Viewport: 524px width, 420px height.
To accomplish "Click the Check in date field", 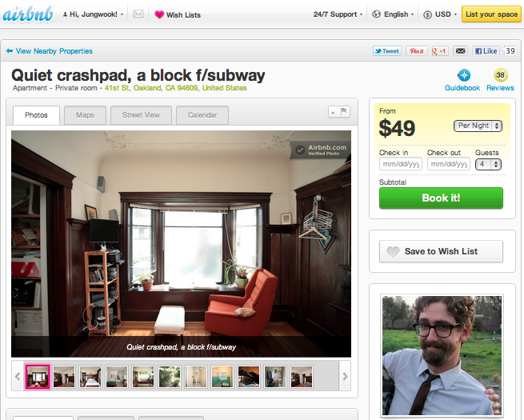I will coord(400,164).
